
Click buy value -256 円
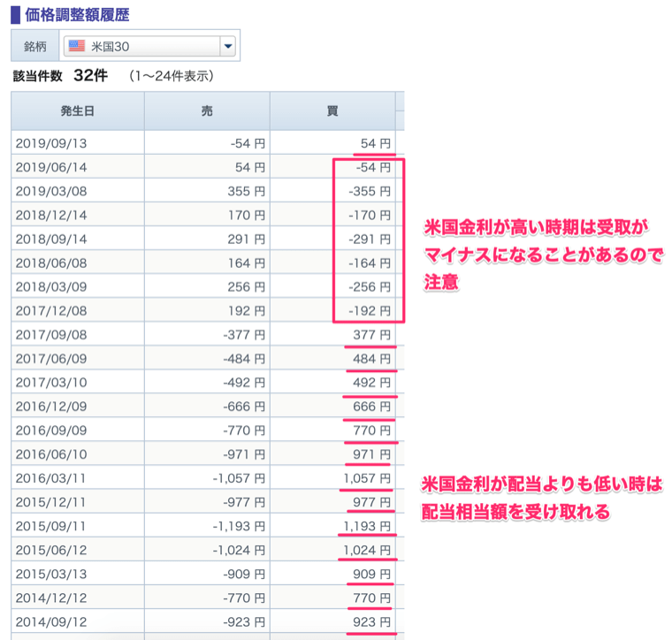[x=370, y=286]
